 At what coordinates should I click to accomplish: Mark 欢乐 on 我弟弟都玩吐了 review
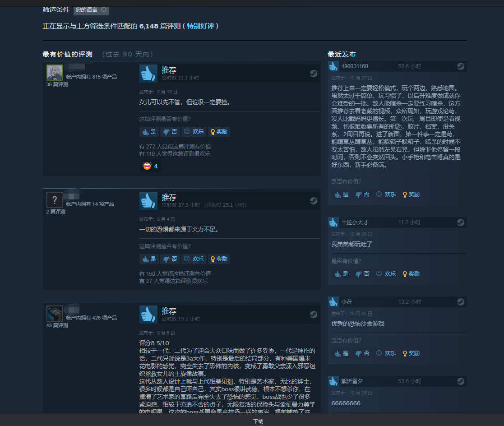[386, 274]
